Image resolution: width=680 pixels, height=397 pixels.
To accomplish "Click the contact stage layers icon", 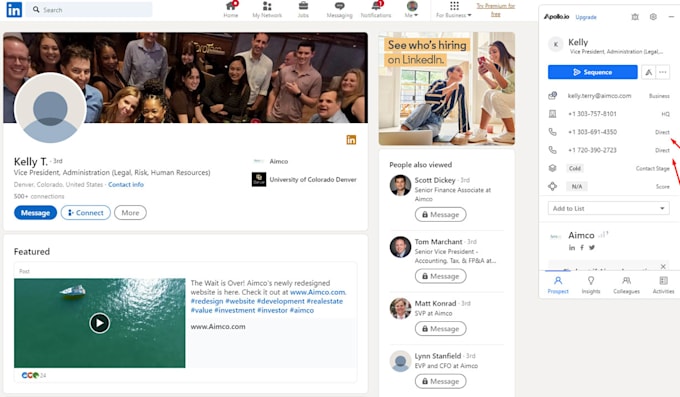I will pyautogui.click(x=552, y=168).
